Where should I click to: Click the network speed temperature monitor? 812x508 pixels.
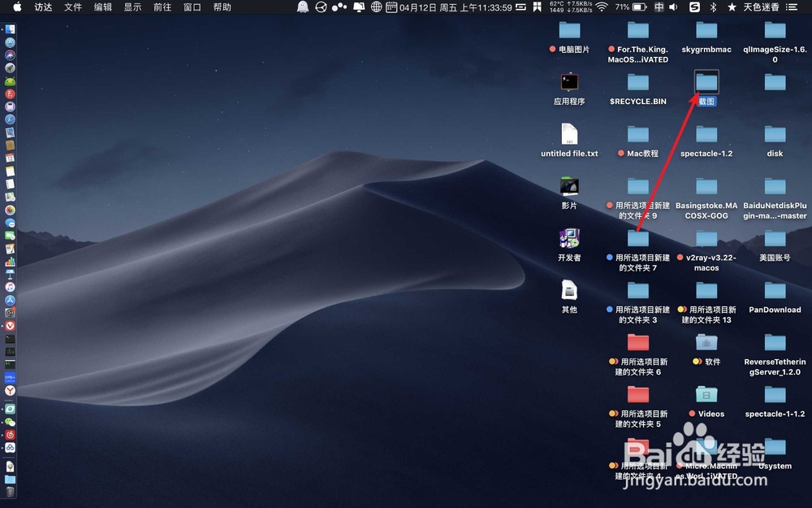(571, 7)
